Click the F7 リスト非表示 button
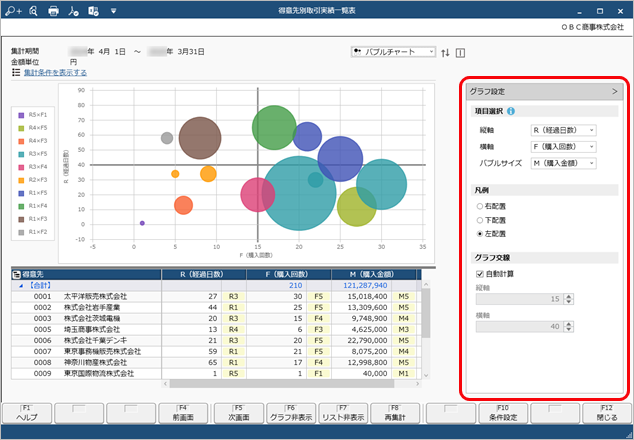 (343, 413)
